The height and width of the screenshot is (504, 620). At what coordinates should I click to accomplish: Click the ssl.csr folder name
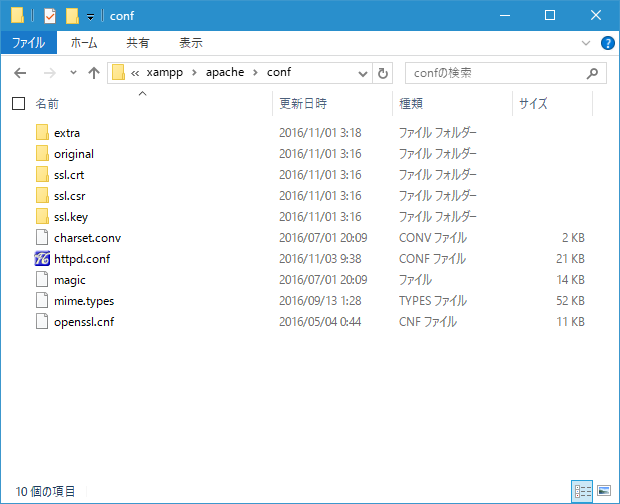click(70, 196)
